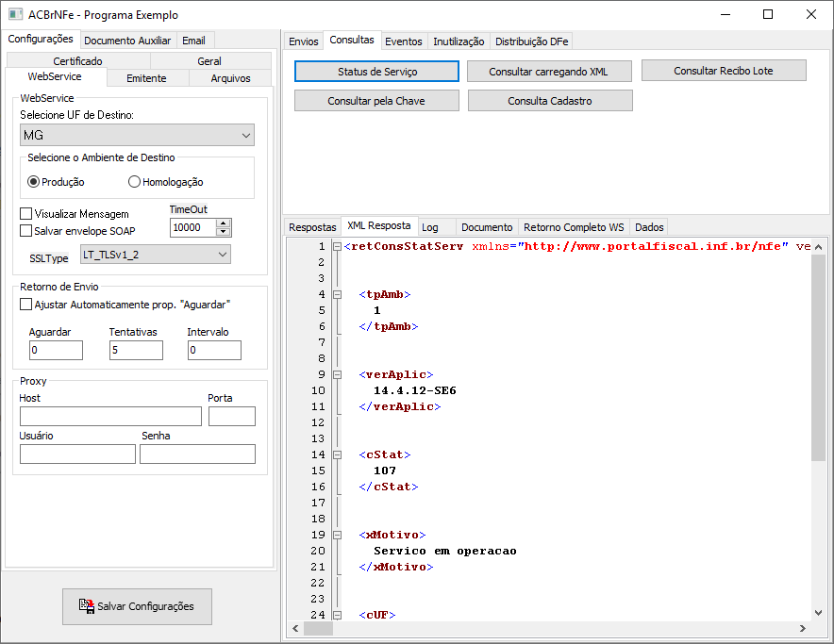Image resolution: width=834 pixels, height=644 pixels.
Task: Click the Proxy Senha input field
Action: click(197, 454)
